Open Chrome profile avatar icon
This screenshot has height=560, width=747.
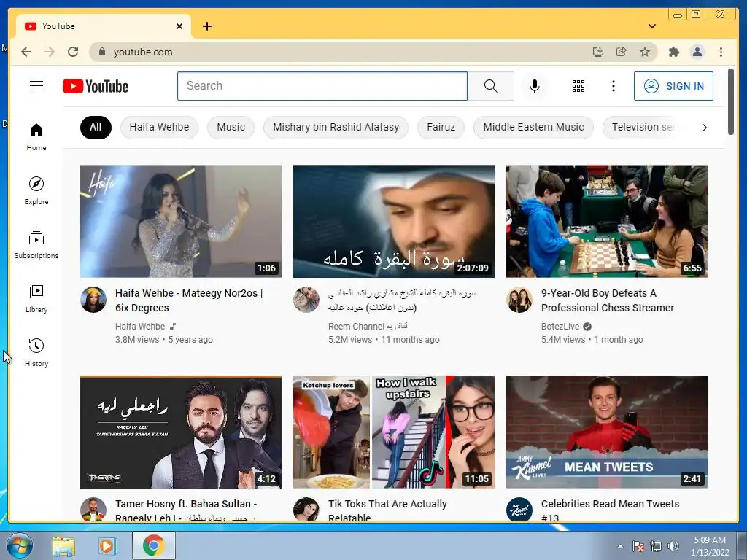pos(697,52)
